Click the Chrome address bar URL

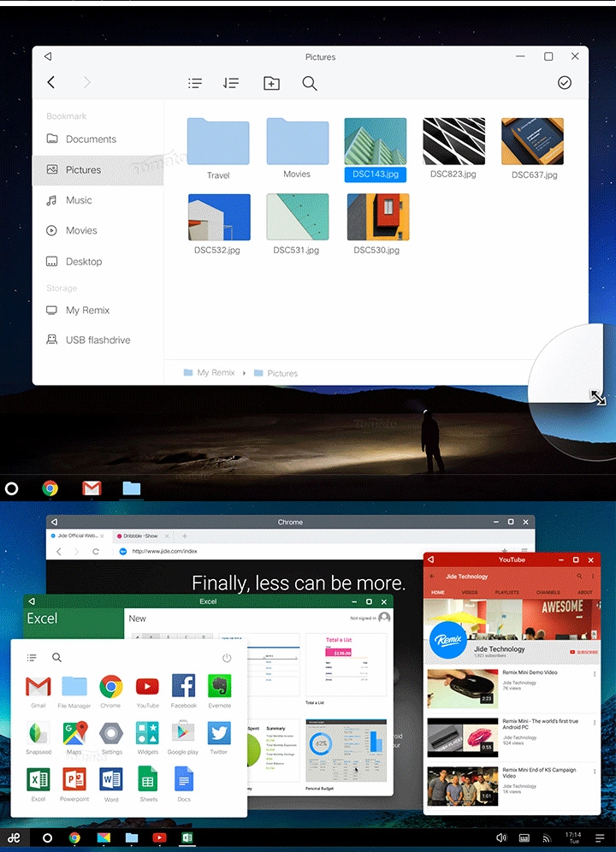click(165, 551)
